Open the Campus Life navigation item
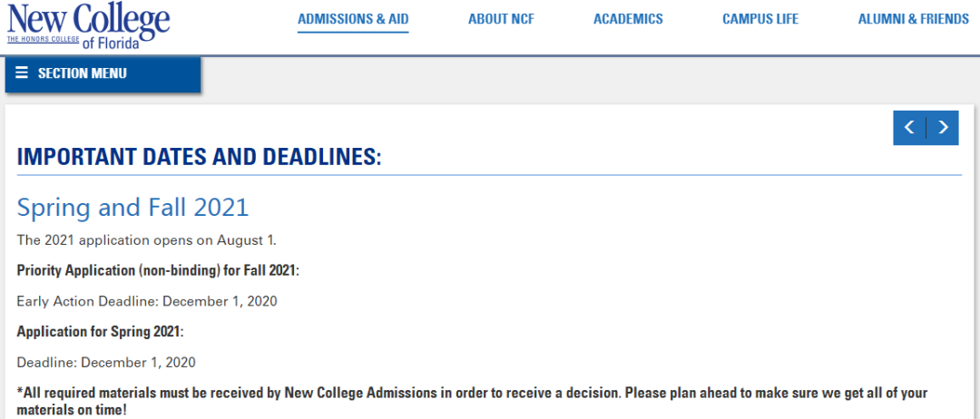This screenshot has width=980, height=419. pyautogui.click(x=760, y=19)
